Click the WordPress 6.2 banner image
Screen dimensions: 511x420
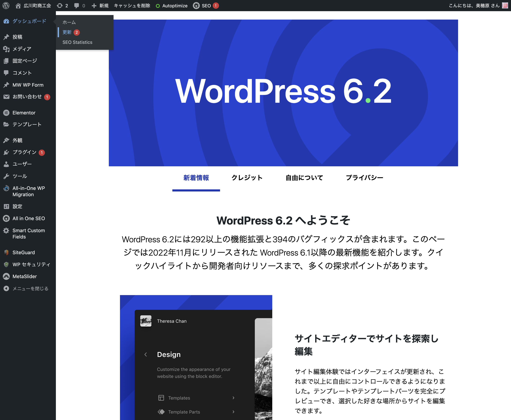click(x=283, y=93)
